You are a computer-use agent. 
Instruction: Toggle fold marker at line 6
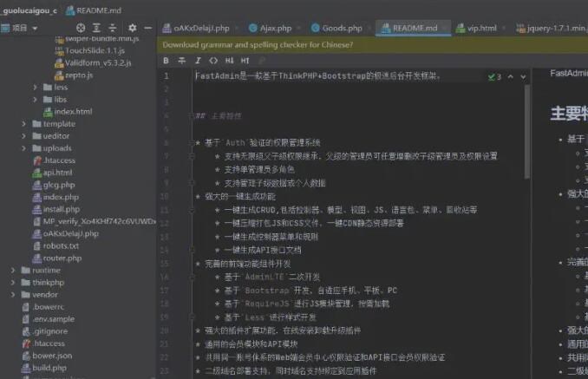tap(192, 143)
